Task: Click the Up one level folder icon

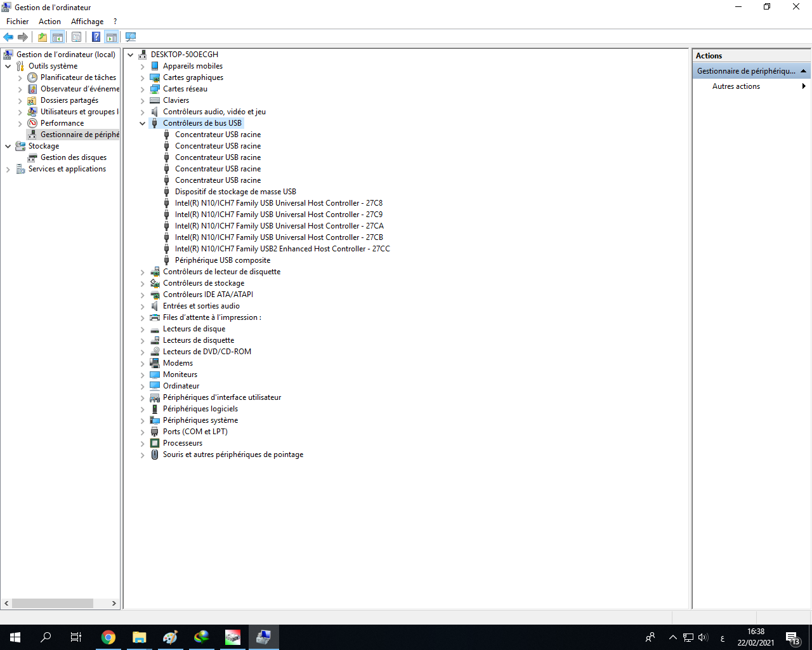Action: point(43,37)
